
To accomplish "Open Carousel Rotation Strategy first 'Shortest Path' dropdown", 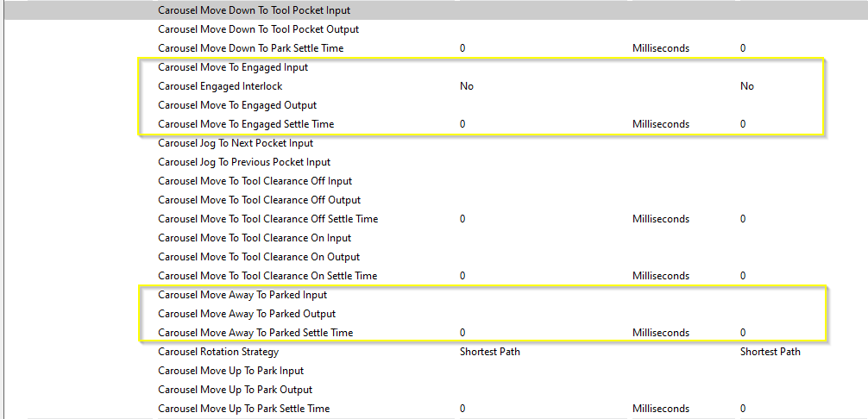I will click(x=490, y=352).
